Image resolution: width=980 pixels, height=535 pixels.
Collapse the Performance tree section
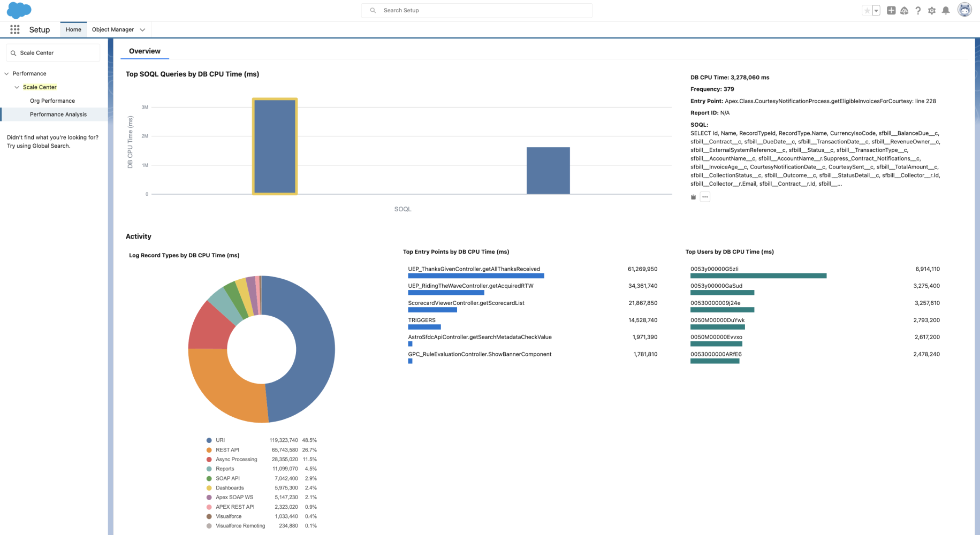point(7,74)
